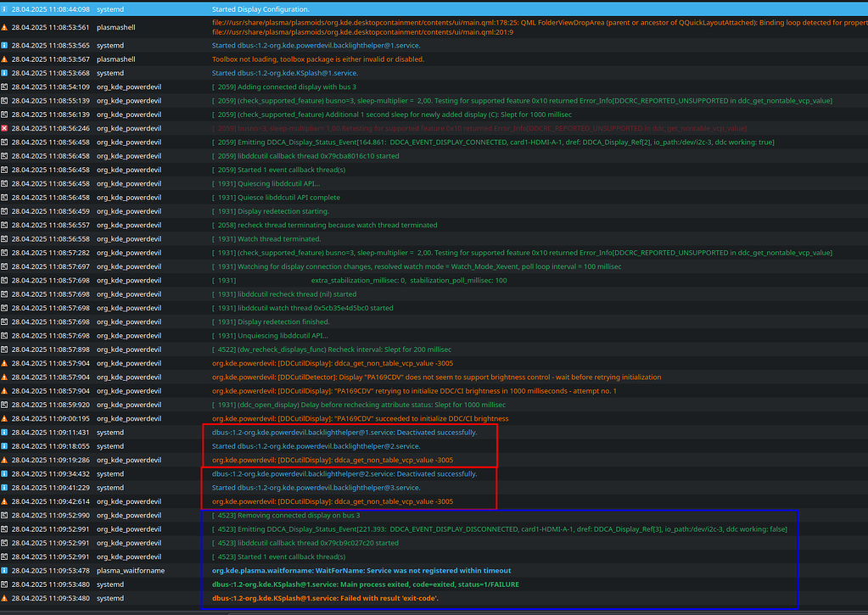Click warning icon at timestamp 11:09:00:195
The image size is (868, 615).
(x=5, y=418)
